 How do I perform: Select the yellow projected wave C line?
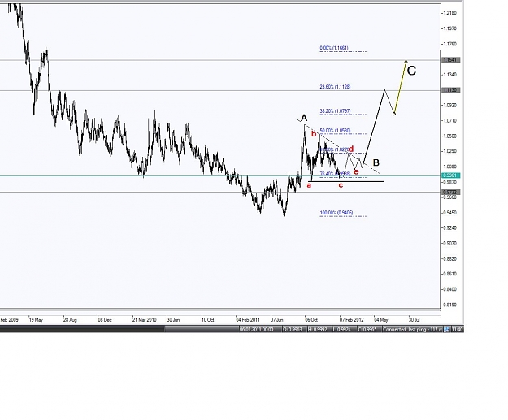tap(400, 88)
